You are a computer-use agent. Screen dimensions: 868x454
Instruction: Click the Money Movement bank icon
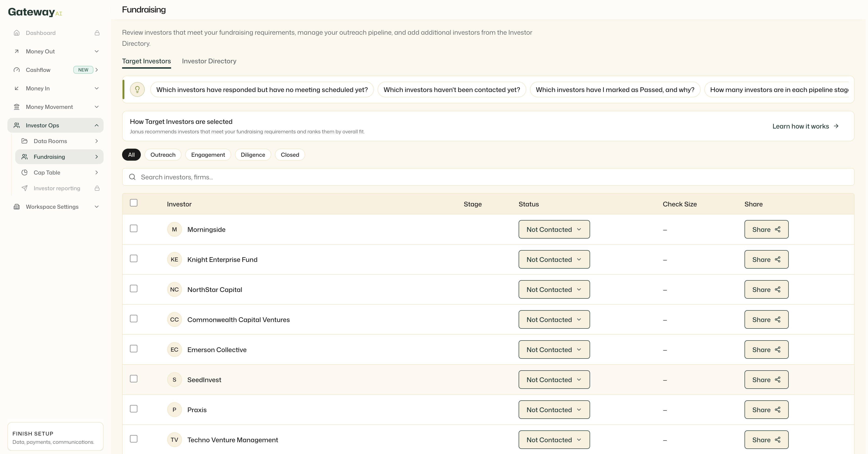[16, 107]
